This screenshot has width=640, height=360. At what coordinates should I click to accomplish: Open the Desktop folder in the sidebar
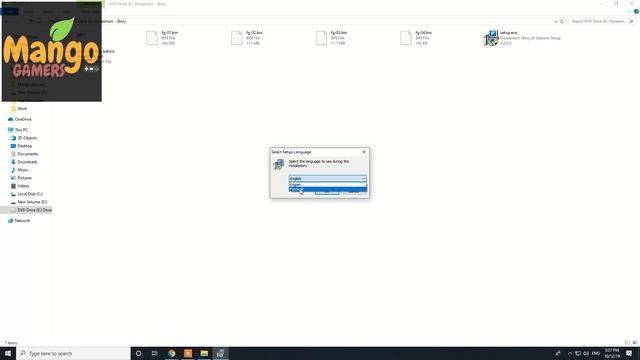[24, 146]
